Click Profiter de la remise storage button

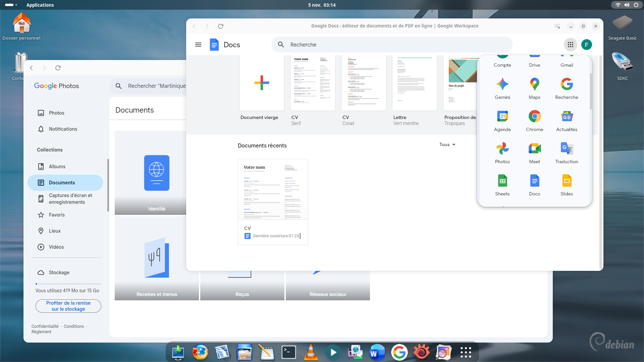point(68,306)
